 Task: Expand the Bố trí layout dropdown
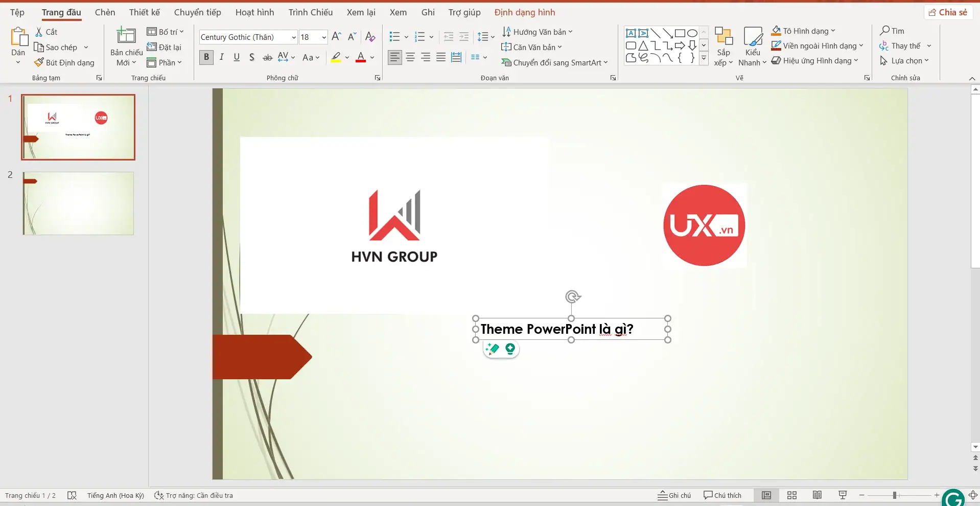click(165, 32)
